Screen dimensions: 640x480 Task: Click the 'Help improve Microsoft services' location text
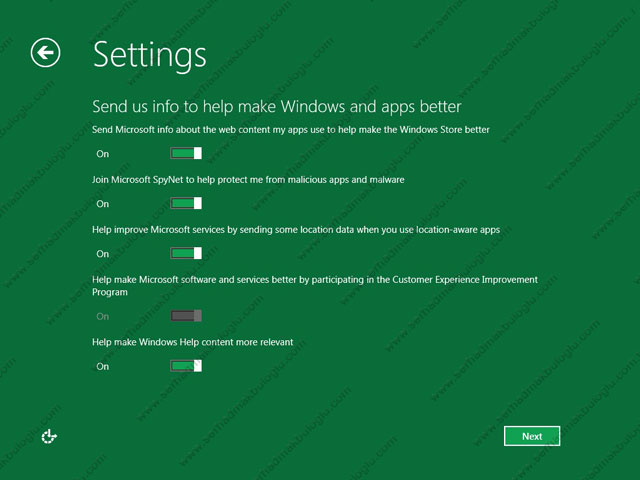point(296,230)
